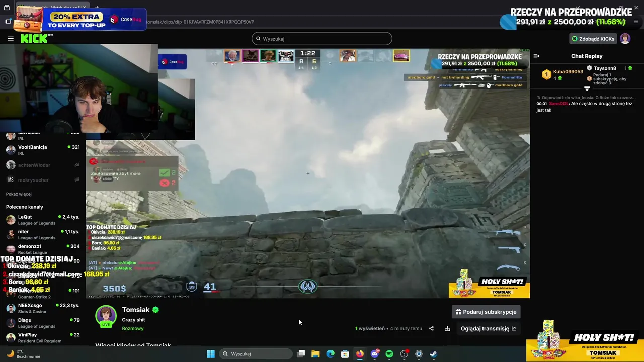Click the Zdobądź KICKs button
Screen dimensions: 644x362
coord(593,39)
